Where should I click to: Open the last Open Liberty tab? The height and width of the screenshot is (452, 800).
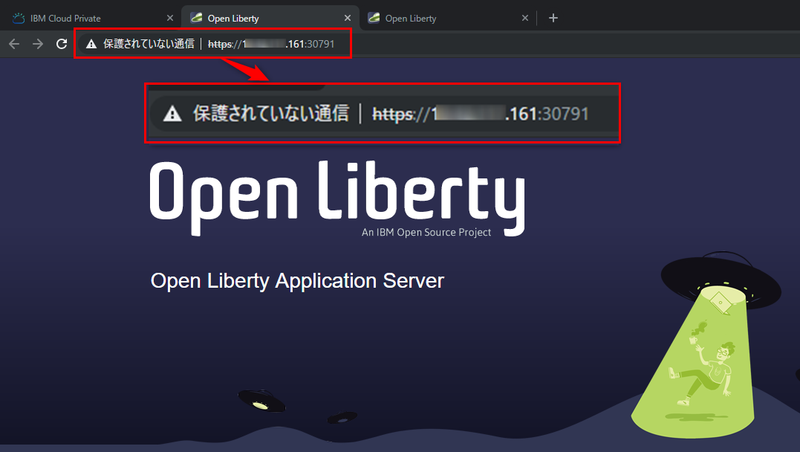pyautogui.click(x=448, y=18)
